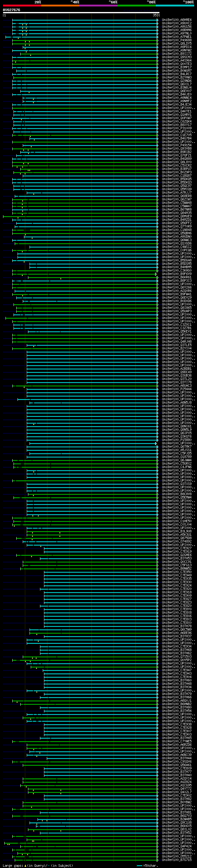Select the UniRef100_P49688 hit entry
Image resolution: width=197 pixels, height=868 pixels.
(x=177, y=40)
